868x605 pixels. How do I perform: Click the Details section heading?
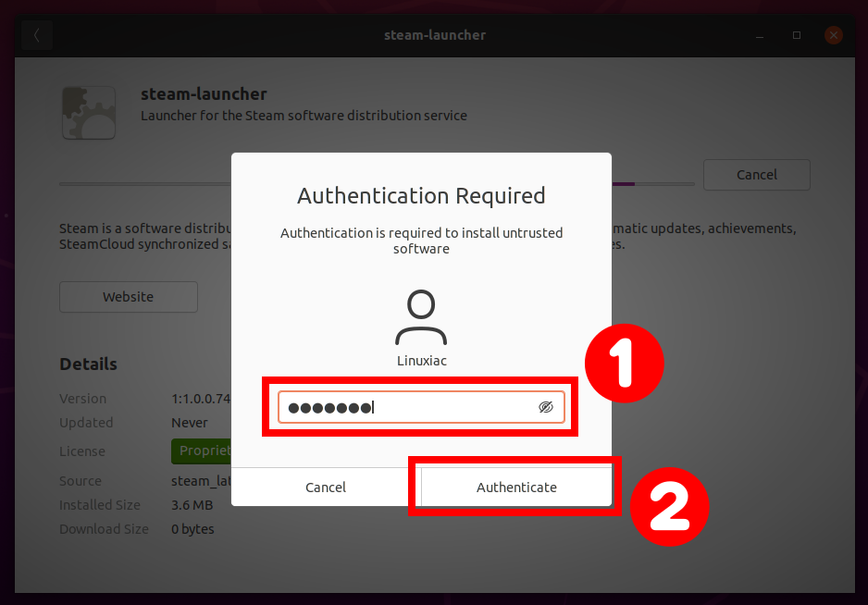tap(88, 364)
